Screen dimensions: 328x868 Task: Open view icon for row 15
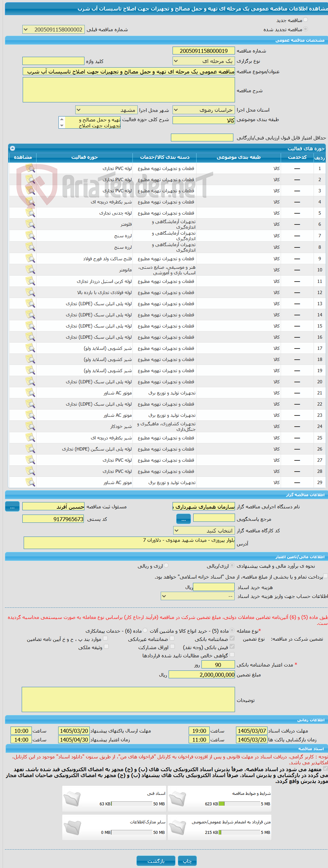click(30, 326)
